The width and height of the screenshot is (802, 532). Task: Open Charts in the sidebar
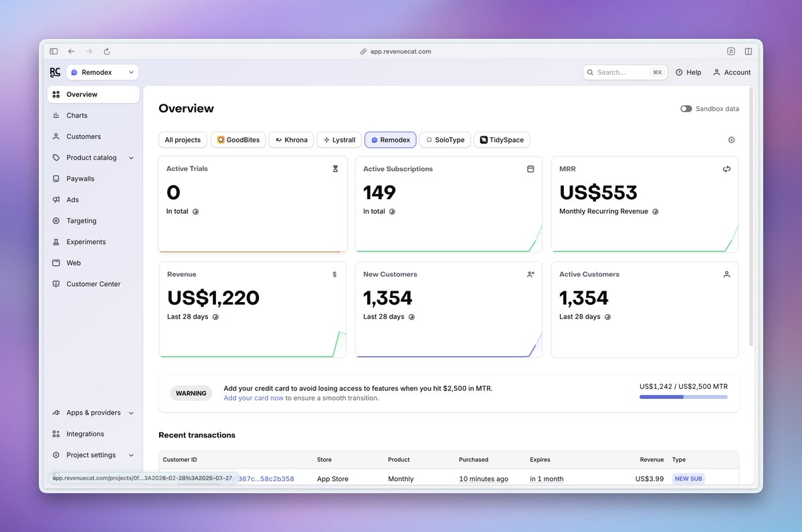click(x=93, y=116)
